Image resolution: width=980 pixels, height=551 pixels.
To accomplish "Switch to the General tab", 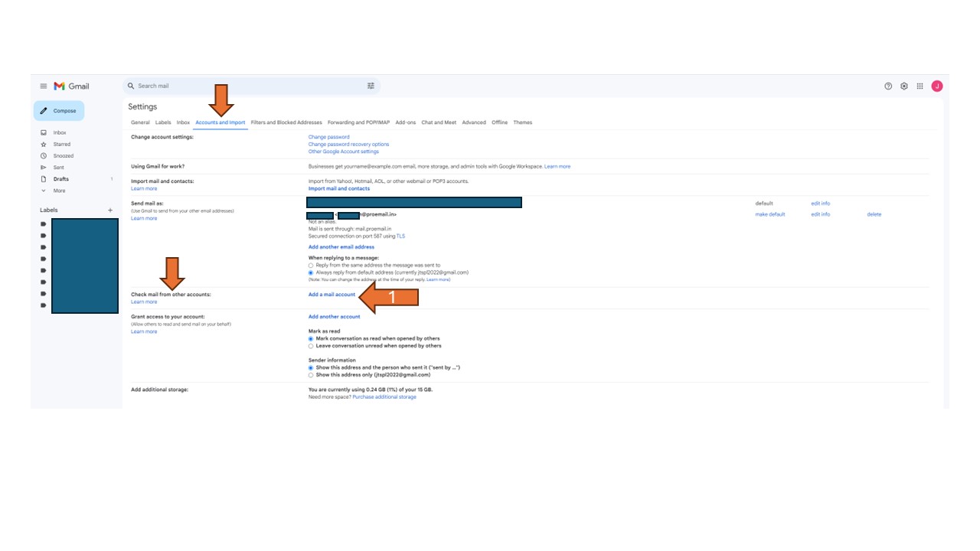I will click(x=140, y=122).
